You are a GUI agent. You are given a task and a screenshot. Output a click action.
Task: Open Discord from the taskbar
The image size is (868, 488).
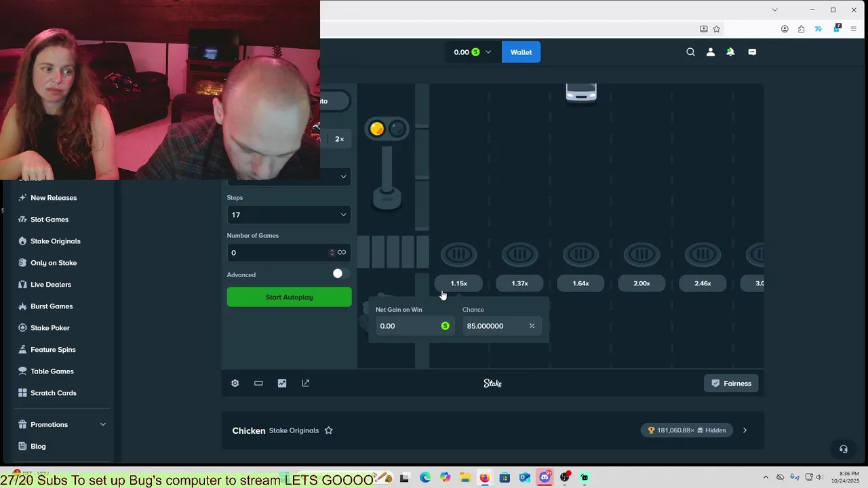coord(545,478)
